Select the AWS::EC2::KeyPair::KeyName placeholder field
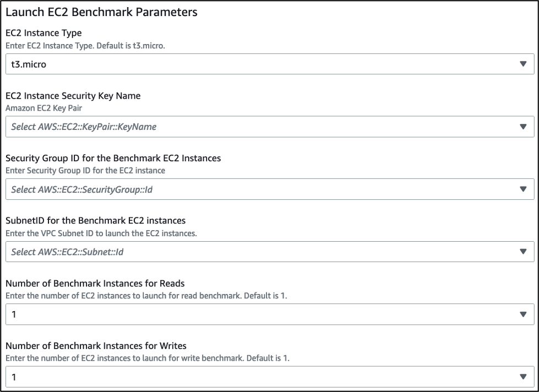Screen dimensions: 539x392 point(220,126)
